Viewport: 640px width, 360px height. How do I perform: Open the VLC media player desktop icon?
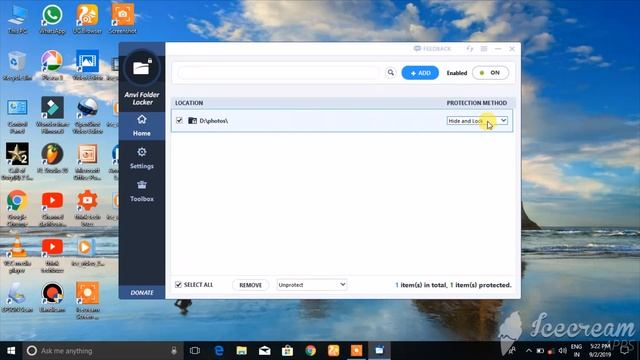(17, 255)
